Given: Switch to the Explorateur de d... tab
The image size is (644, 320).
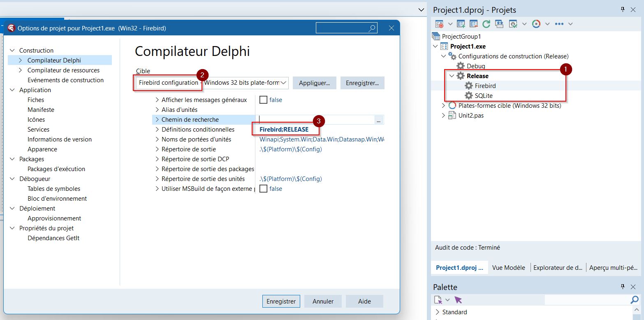Looking at the screenshot, I should click(558, 267).
